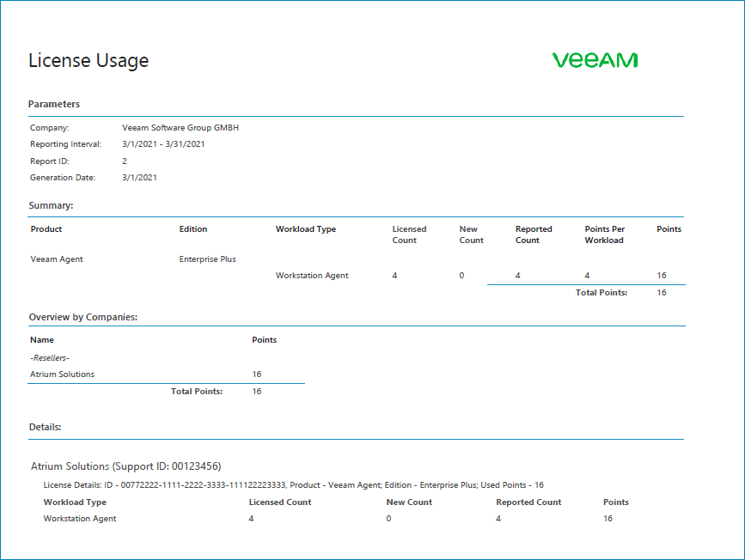Image resolution: width=745 pixels, height=560 pixels.
Task: Click the Report ID: label
Action: [50, 161]
